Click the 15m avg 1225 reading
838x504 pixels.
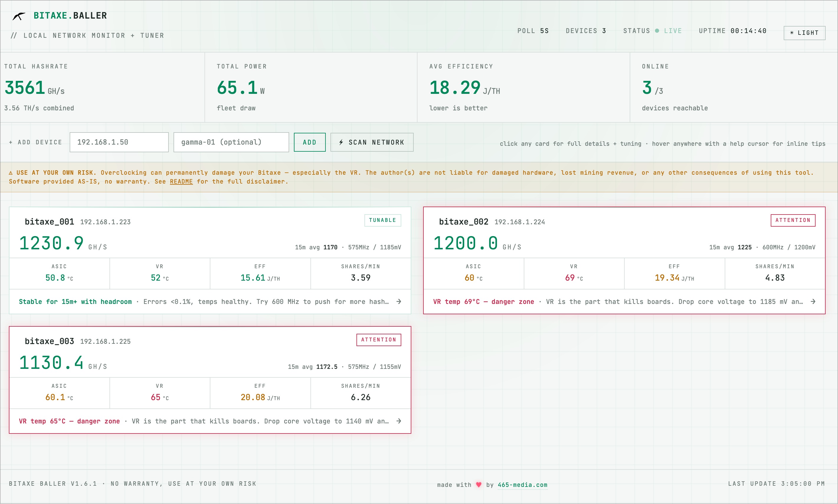click(x=731, y=247)
